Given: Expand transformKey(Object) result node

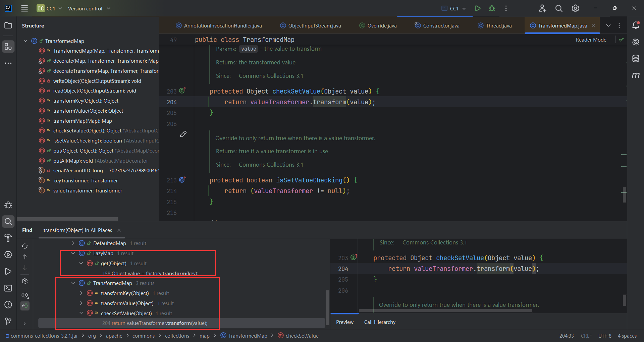Looking at the screenshot, I should [x=81, y=293].
